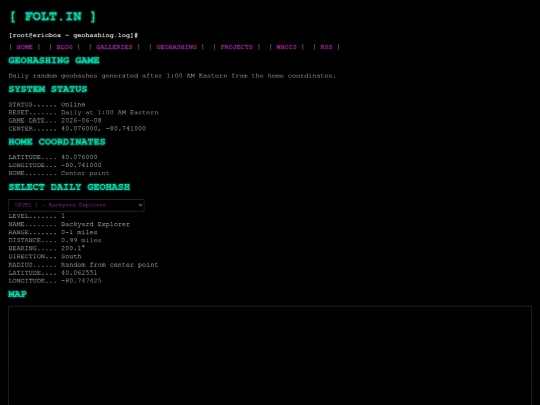Screen dimensions: 540x405
Task: Open the WHOIS link
Action: tap(286, 47)
